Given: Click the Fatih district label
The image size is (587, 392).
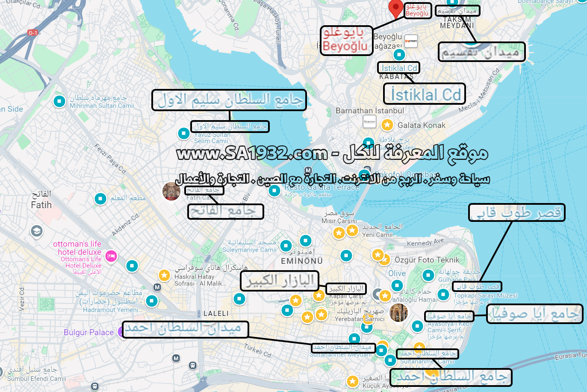Looking at the screenshot, I should [41, 200].
